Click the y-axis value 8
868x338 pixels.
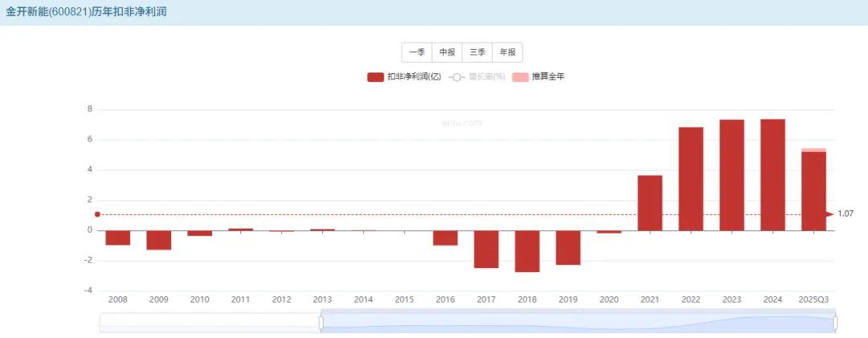click(89, 109)
